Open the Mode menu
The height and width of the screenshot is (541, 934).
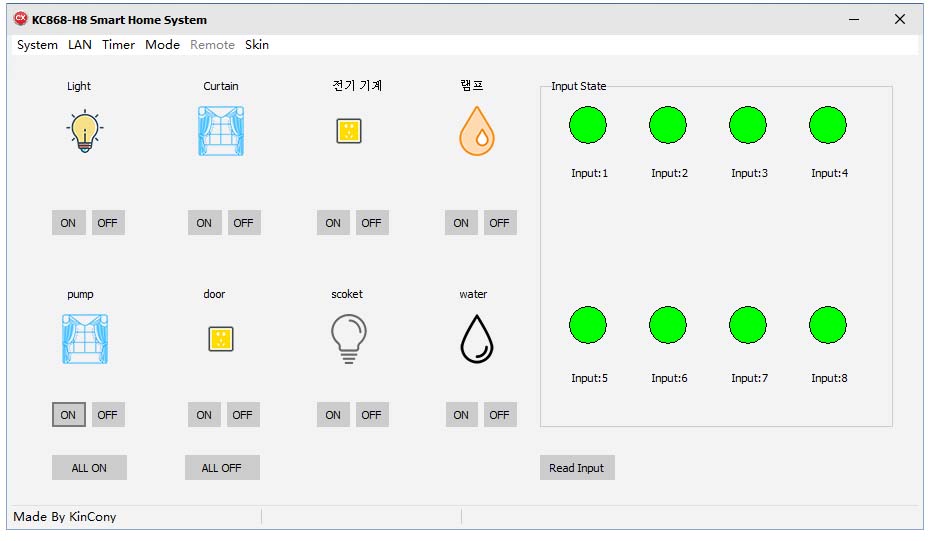pyautogui.click(x=162, y=45)
